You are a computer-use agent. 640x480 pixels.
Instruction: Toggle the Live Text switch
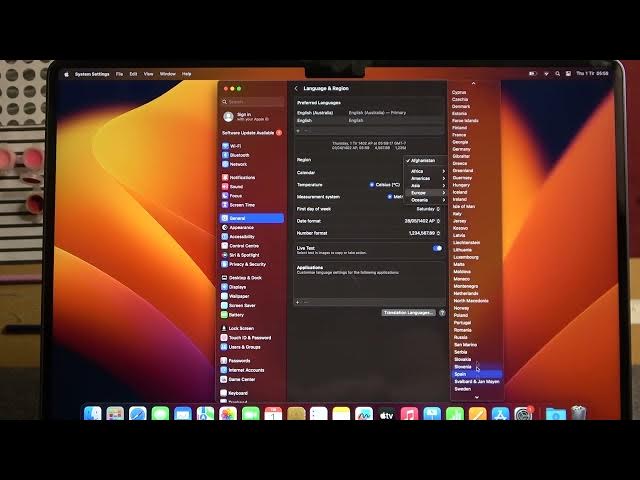click(437, 248)
